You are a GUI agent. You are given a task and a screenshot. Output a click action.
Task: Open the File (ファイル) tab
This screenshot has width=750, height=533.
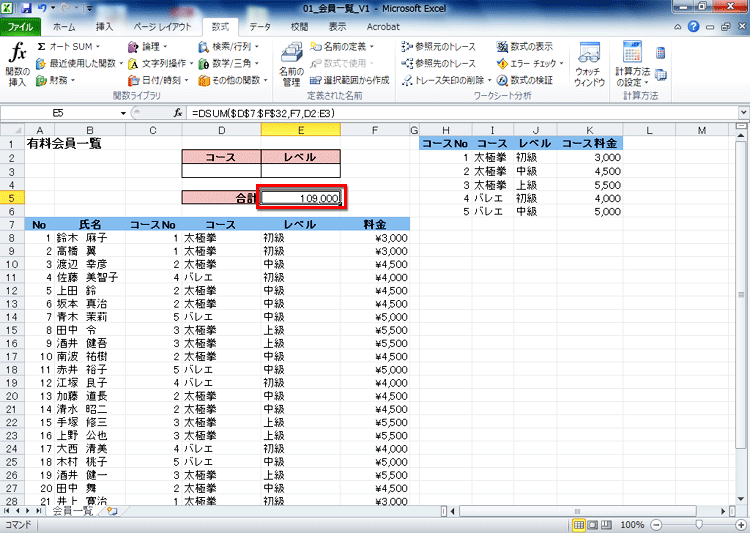click(20, 27)
